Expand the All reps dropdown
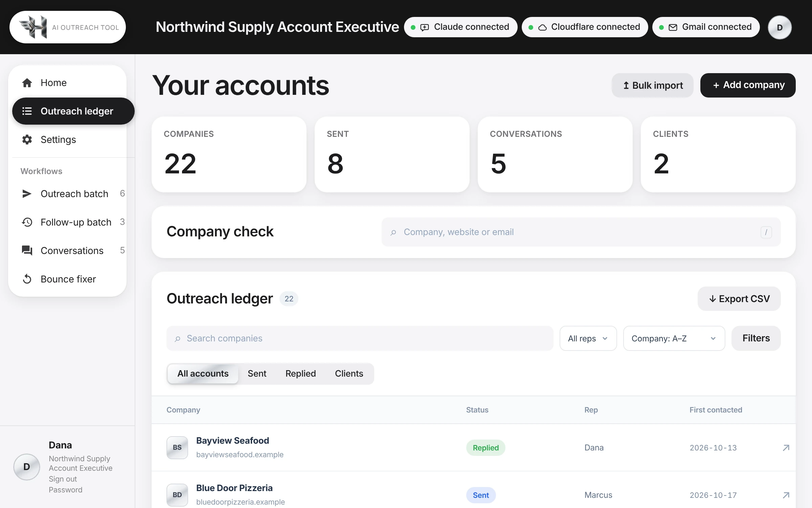 [588, 338]
